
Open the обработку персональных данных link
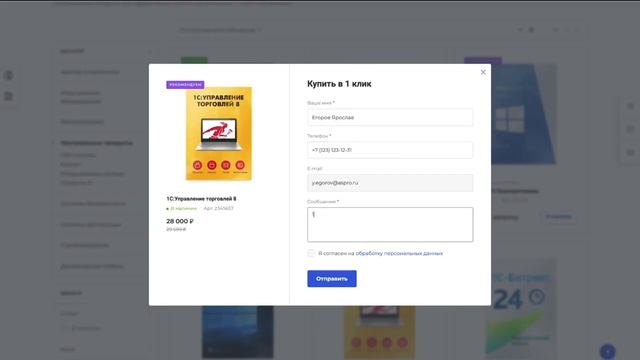point(399,253)
